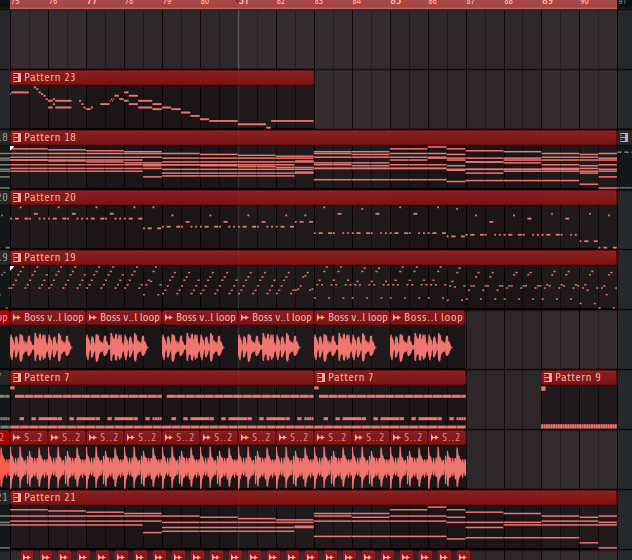Click the S..2 clip icon at bar 79

(x=168, y=437)
